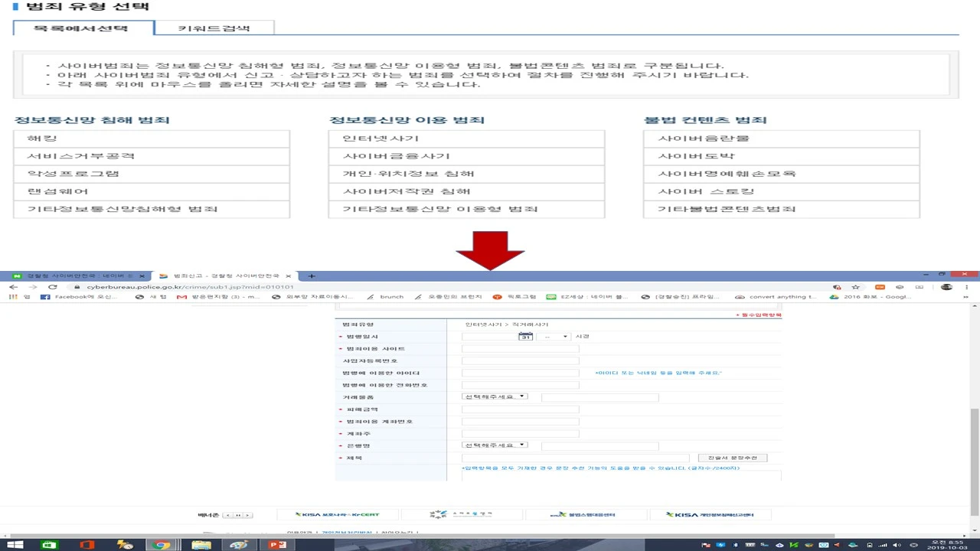Image resolution: width=980 pixels, height=551 pixels.
Task: Click the 계좌주 input field
Action: (521, 434)
